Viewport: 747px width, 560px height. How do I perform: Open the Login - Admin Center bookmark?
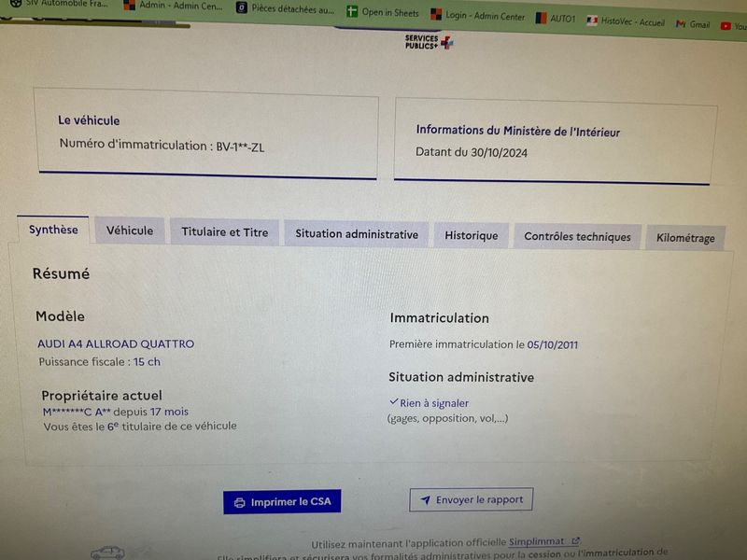coord(477,16)
